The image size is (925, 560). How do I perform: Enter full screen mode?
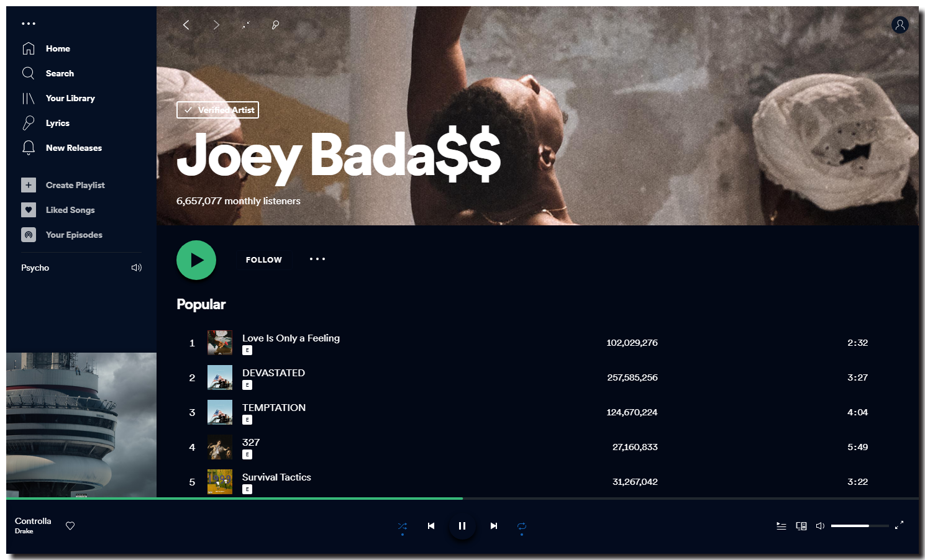(899, 525)
